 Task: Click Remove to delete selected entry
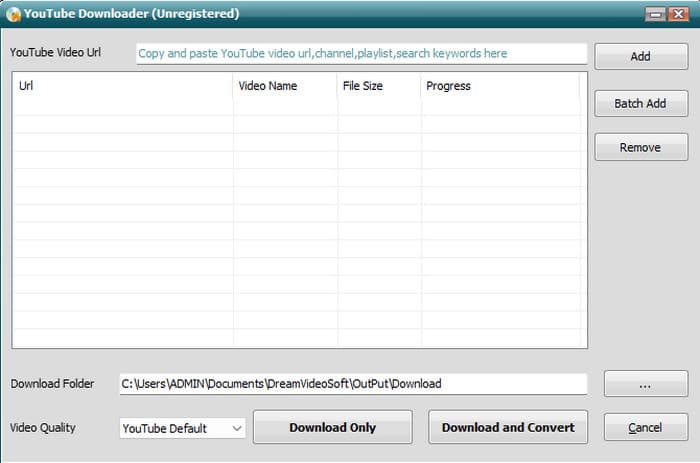tap(640, 147)
